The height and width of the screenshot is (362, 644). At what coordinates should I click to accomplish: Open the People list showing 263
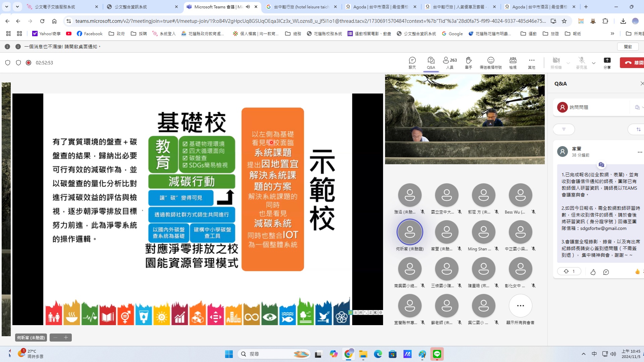pyautogui.click(x=449, y=62)
